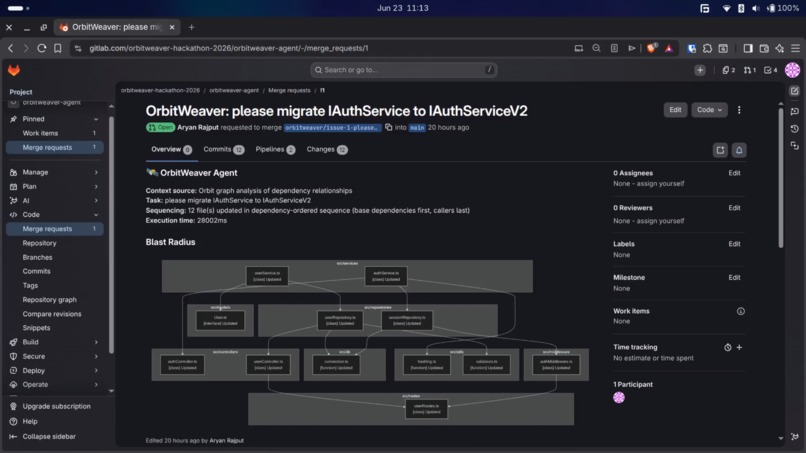Image resolution: width=806 pixels, height=453 pixels.
Task: Reload the page with the refresh icon
Action: pyautogui.click(x=42, y=48)
